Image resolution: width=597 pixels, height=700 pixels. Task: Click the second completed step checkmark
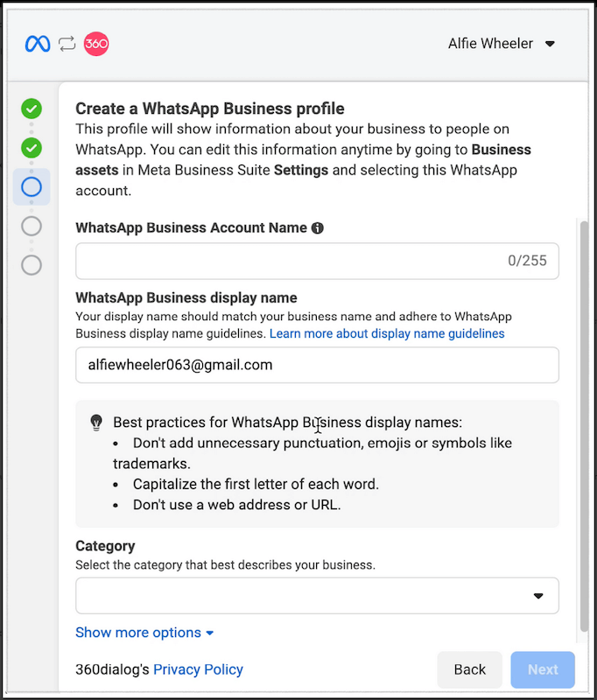(32, 148)
